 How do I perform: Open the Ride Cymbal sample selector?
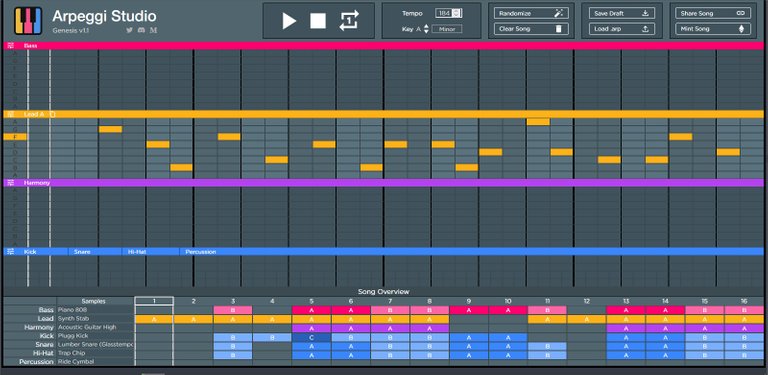95,362
